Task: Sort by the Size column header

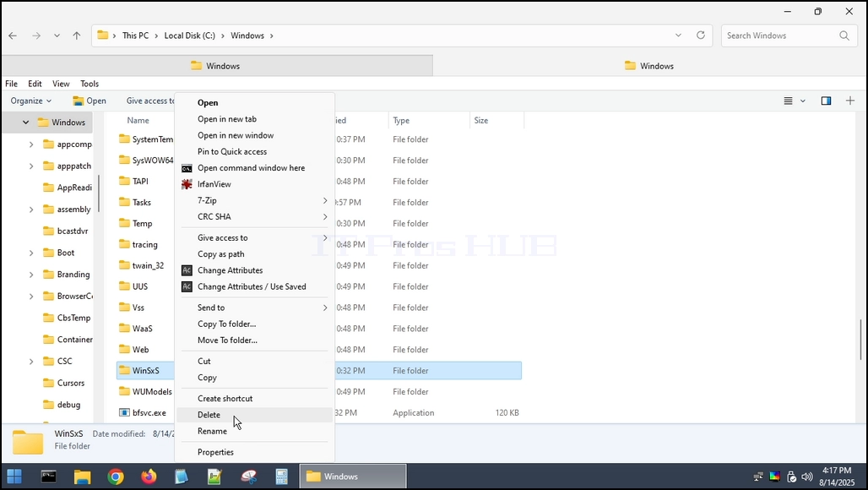Action: 496,120
